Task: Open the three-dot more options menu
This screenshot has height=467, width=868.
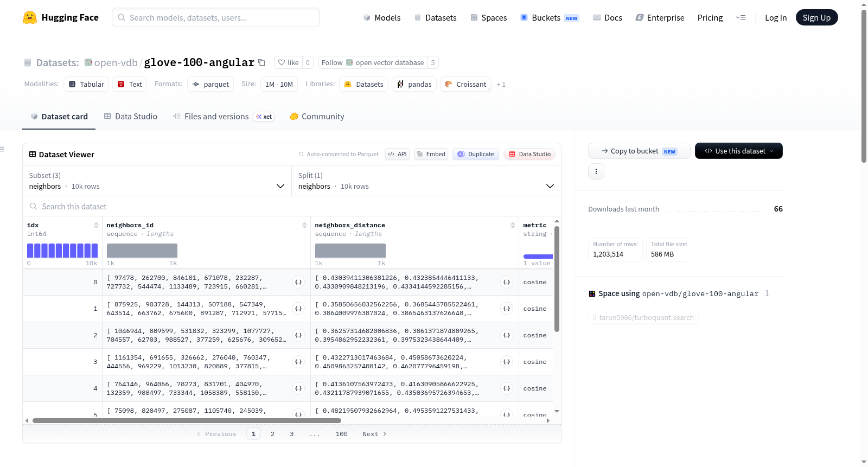Action: (596, 171)
